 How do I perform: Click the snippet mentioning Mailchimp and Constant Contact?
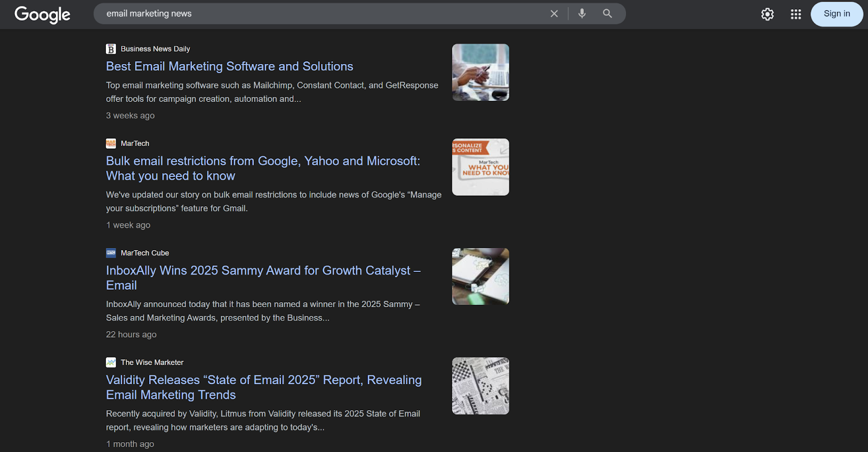tap(272, 92)
